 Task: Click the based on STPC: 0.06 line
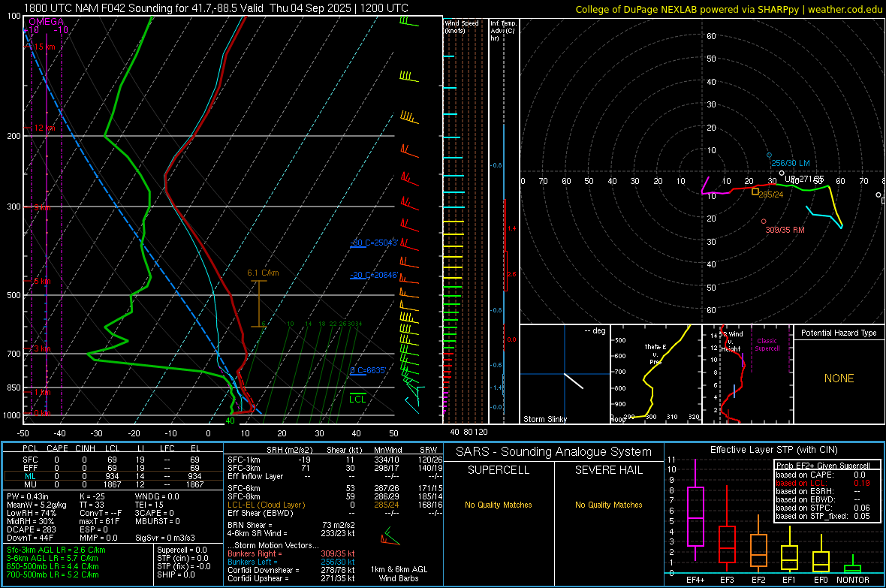coord(823,508)
